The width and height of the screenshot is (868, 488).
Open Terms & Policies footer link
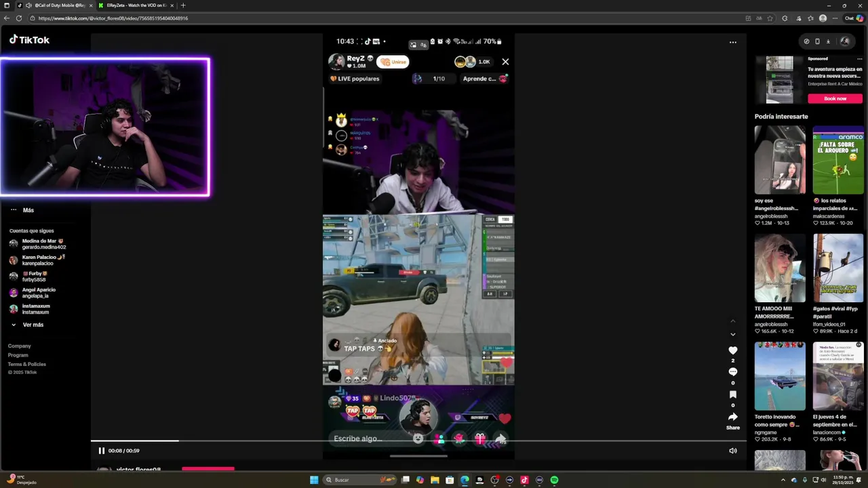(x=27, y=364)
